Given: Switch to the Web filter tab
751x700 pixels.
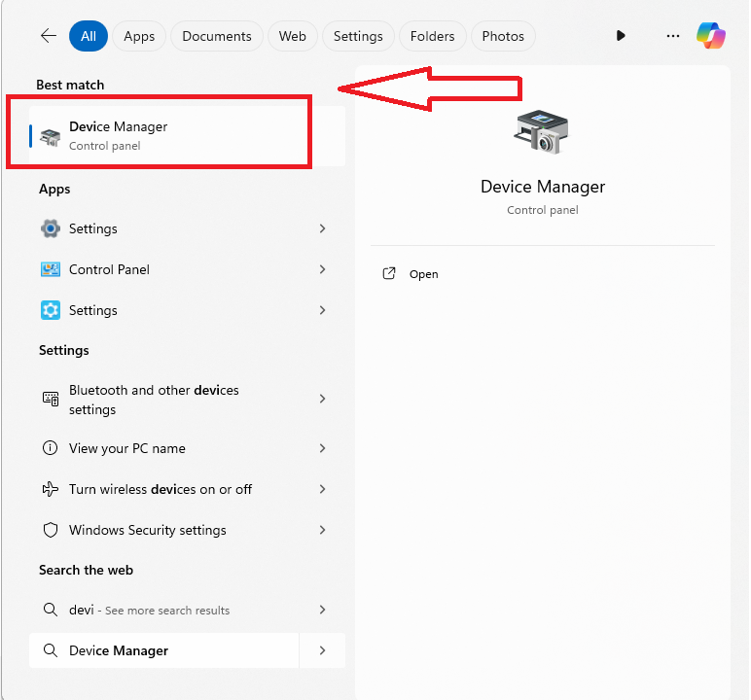Looking at the screenshot, I should tap(293, 36).
